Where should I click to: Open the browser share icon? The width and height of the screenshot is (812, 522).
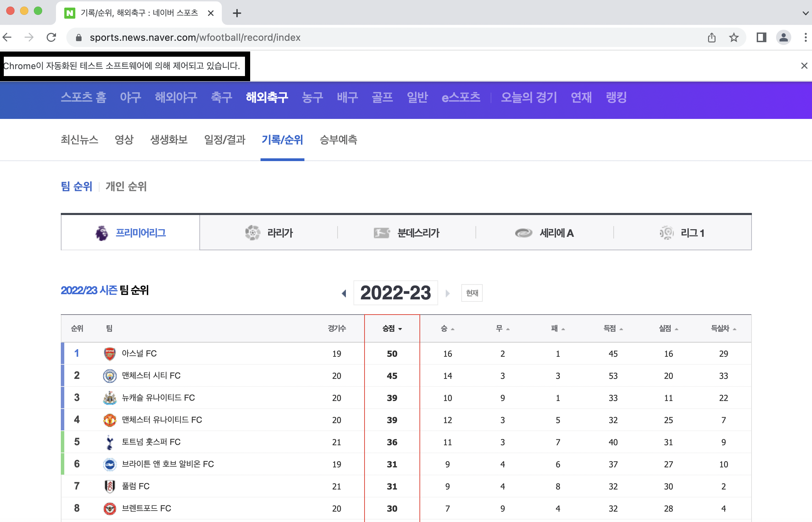point(711,37)
